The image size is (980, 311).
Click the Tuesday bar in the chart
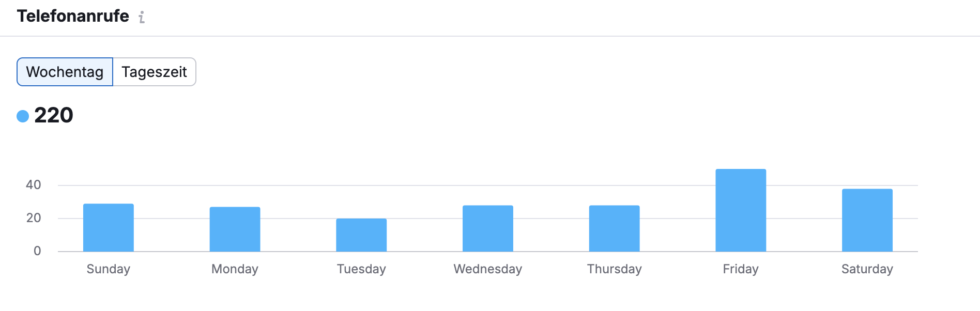pyautogui.click(x=361, y=235)
